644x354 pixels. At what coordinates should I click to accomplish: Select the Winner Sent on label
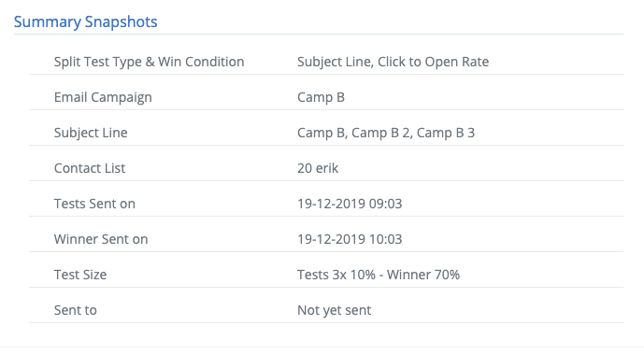point(101,239)
